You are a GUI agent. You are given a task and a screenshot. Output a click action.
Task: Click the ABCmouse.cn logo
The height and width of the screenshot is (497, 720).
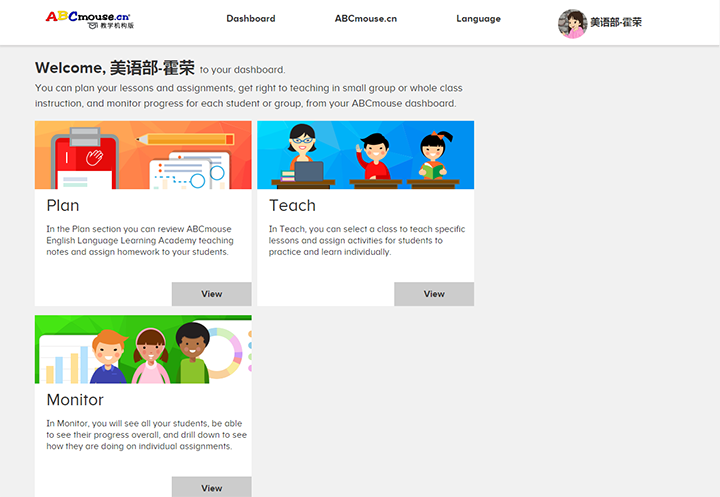(x=90, y=20)
